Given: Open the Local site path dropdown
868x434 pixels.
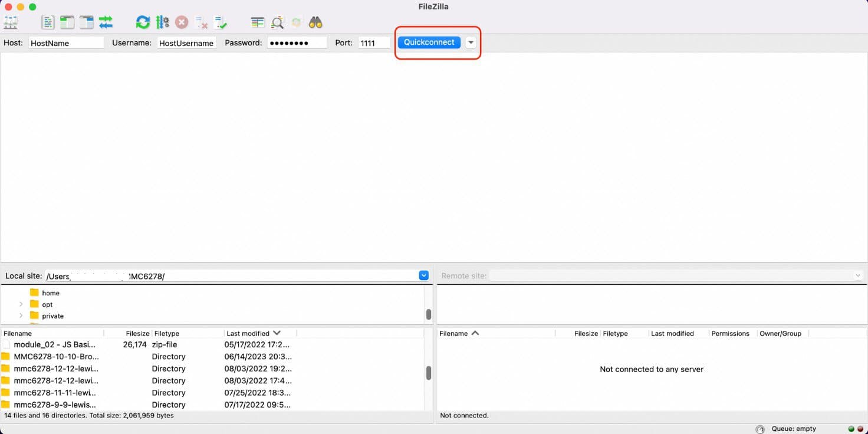Looking at the screenshot, I should 423,275.
